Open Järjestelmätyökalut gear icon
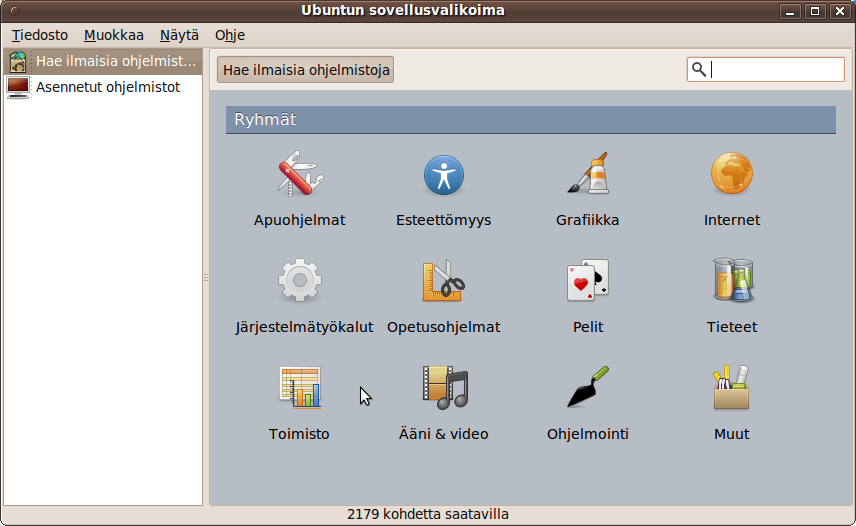The width and height of the screenshot is (856, 526). point(299,281)
